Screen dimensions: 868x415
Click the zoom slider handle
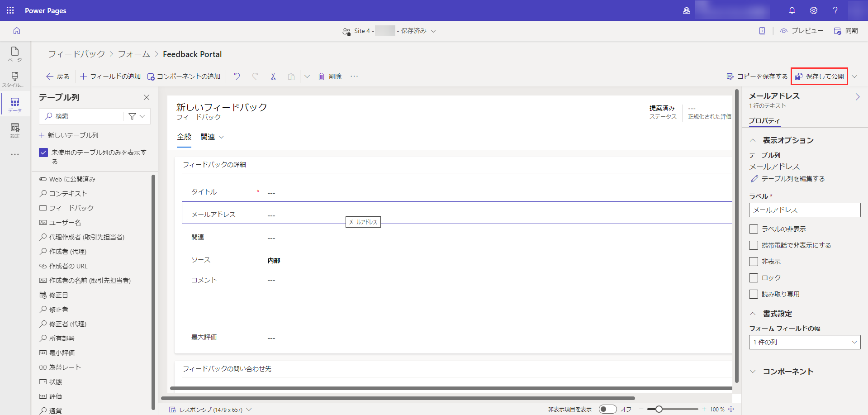click(659, 409)
